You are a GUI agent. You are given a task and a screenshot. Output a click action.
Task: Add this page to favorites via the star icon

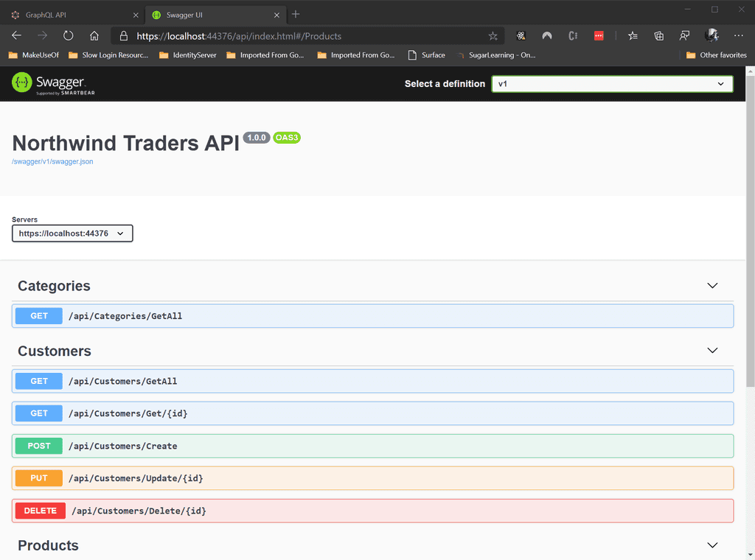(493, 35)
